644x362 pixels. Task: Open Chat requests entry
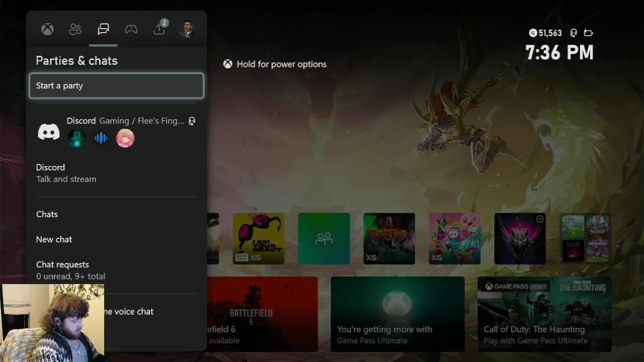(116, 270)
